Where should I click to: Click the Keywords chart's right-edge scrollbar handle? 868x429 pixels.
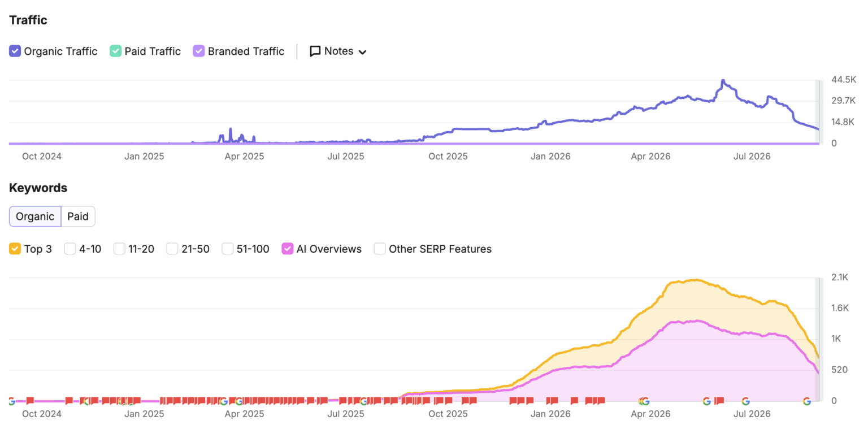[x=819, y=339]
